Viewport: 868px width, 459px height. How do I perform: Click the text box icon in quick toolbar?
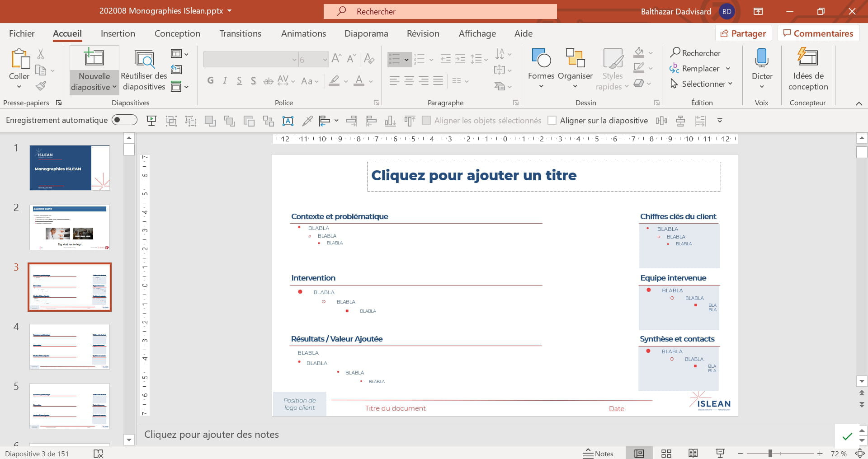tap(288, 121)
